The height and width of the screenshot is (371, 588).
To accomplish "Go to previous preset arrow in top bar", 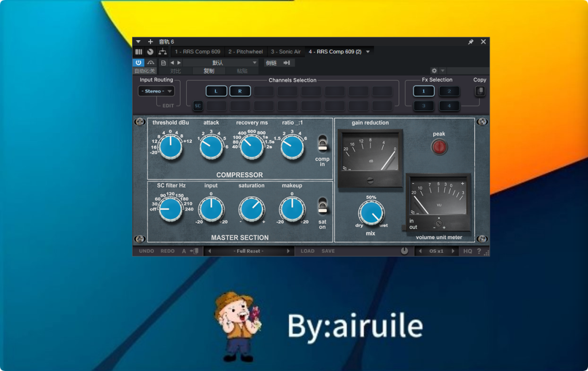I will pos(172,63).
